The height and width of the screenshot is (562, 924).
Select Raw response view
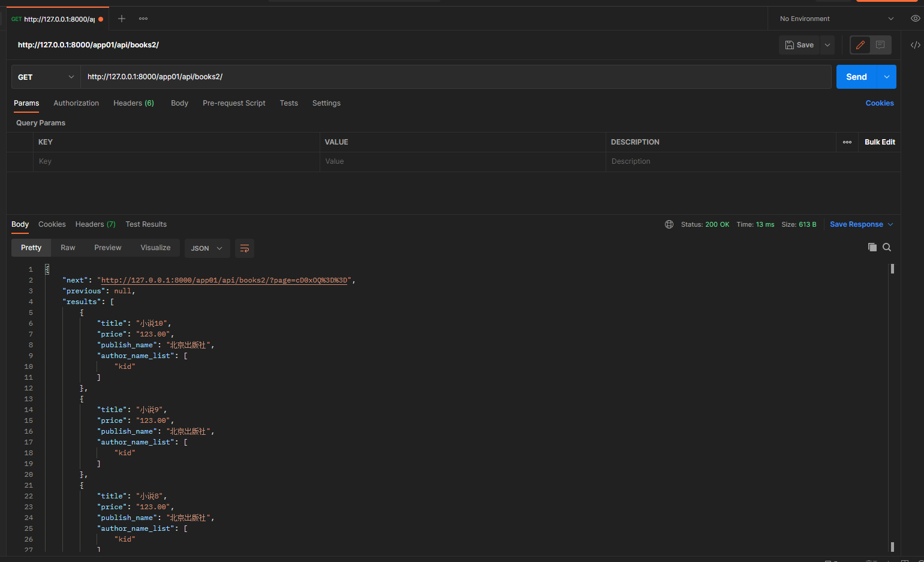pyautogui.click(x=68, y=248)
